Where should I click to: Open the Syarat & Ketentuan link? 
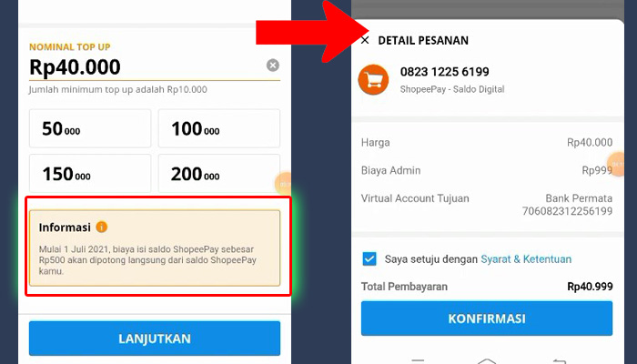click(526, 258)
